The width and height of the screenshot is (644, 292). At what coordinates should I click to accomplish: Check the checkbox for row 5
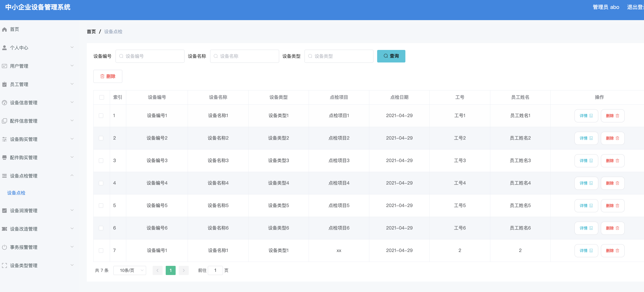(x=101, y=205)
